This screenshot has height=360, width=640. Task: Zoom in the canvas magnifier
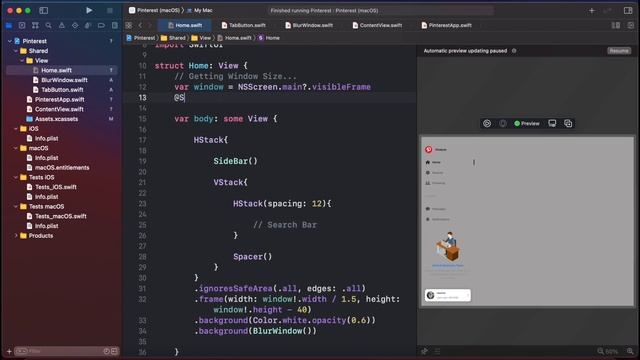(x=630, y=351)
